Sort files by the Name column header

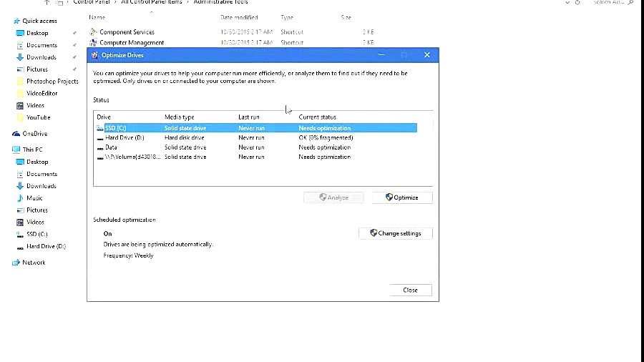click(x=97, y=17)
